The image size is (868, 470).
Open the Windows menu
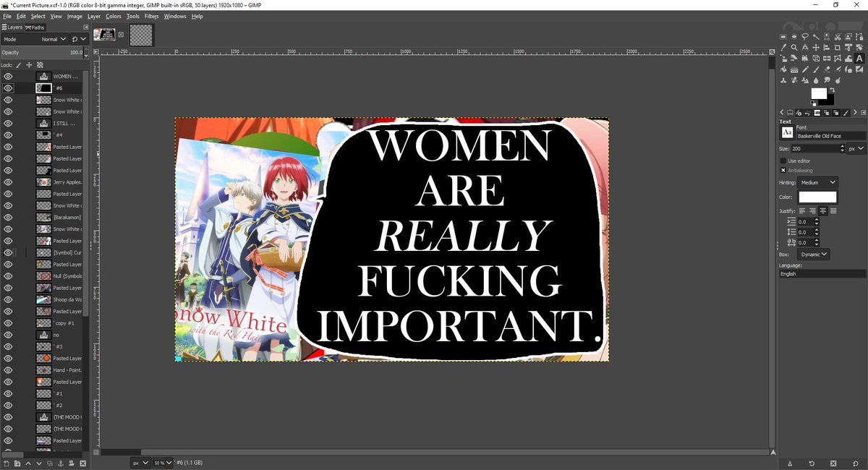[x=175, y=16]
